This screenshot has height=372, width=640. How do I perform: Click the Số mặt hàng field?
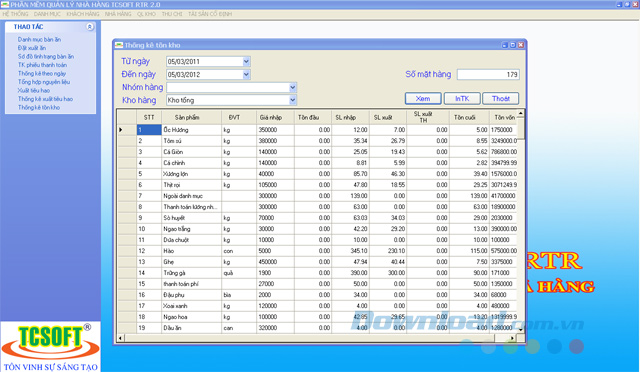tap(488, 74)
